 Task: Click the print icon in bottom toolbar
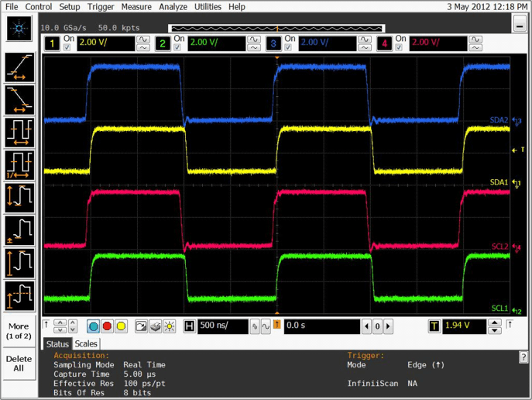(x=155, y=326)
